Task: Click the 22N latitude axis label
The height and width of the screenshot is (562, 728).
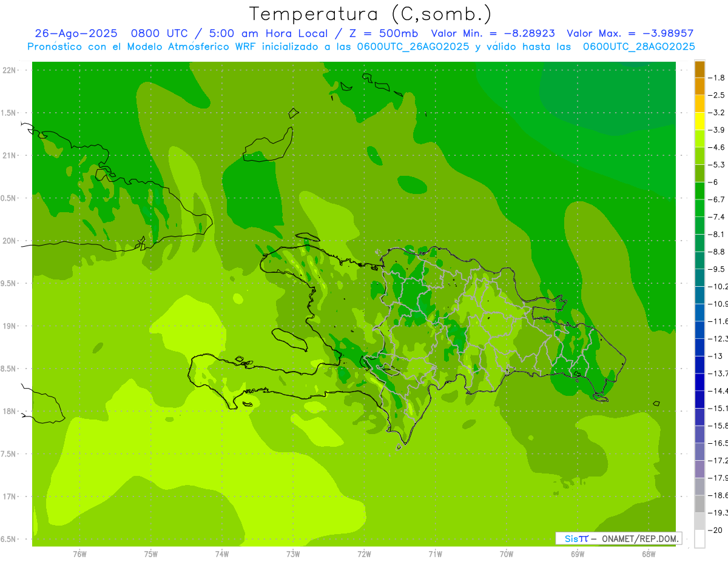Action: (10, 70)
